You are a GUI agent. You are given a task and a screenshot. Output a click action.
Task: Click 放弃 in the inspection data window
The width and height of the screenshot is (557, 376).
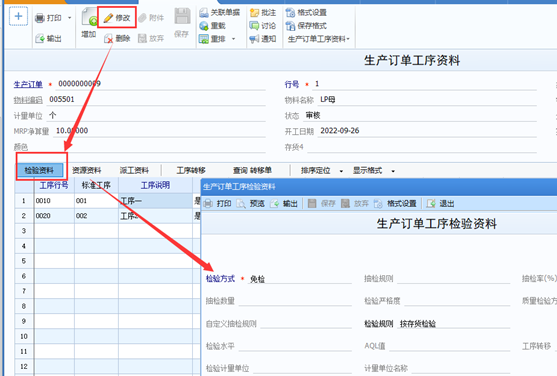355,204
